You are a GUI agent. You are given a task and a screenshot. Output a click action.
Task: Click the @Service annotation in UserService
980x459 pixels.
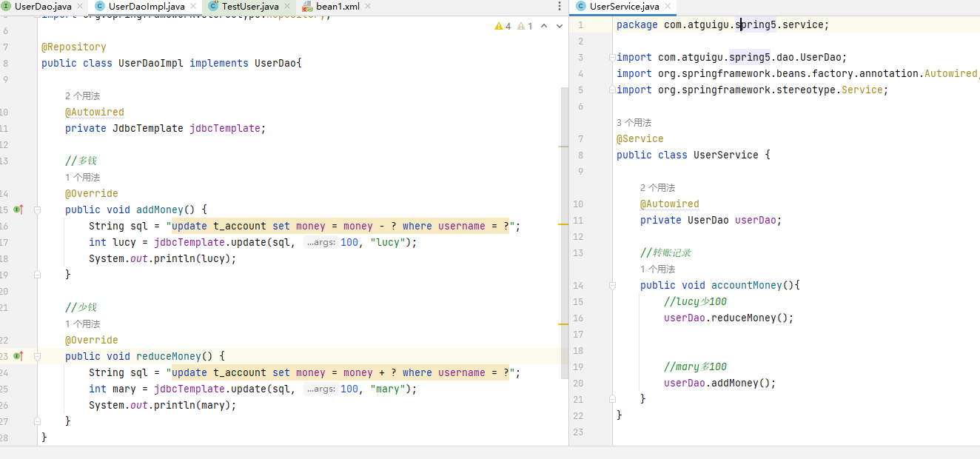coord(640,138)
